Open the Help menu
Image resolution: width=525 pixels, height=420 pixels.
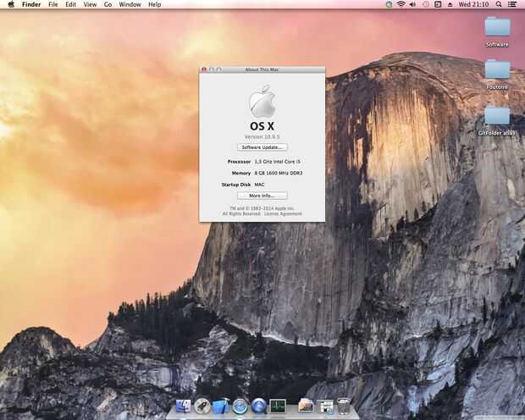pos(155,4)
